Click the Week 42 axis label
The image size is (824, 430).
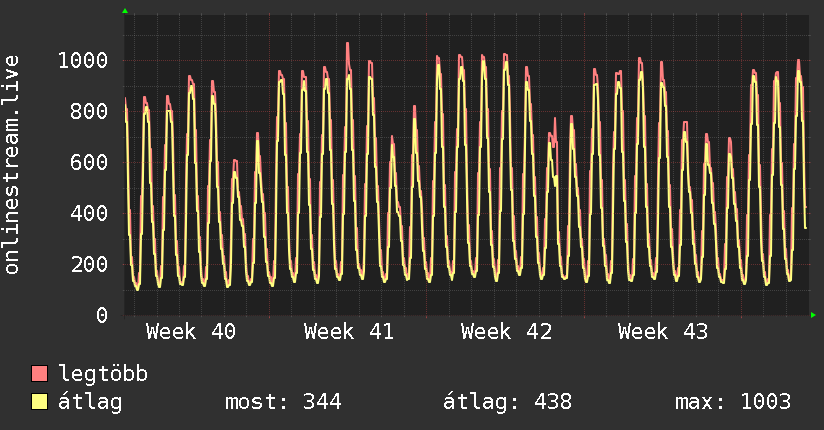(x=506, y=332)
